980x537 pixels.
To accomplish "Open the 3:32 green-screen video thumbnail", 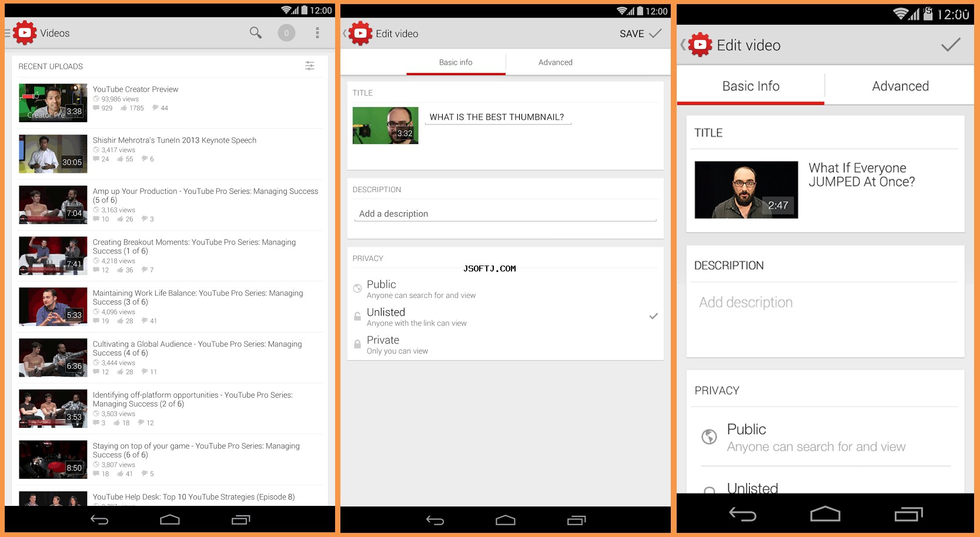I will tap(386, 125).
